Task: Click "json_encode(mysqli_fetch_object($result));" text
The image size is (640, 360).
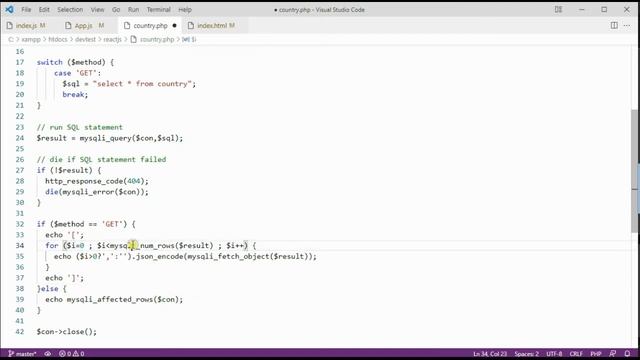Action: click(226, 256)
